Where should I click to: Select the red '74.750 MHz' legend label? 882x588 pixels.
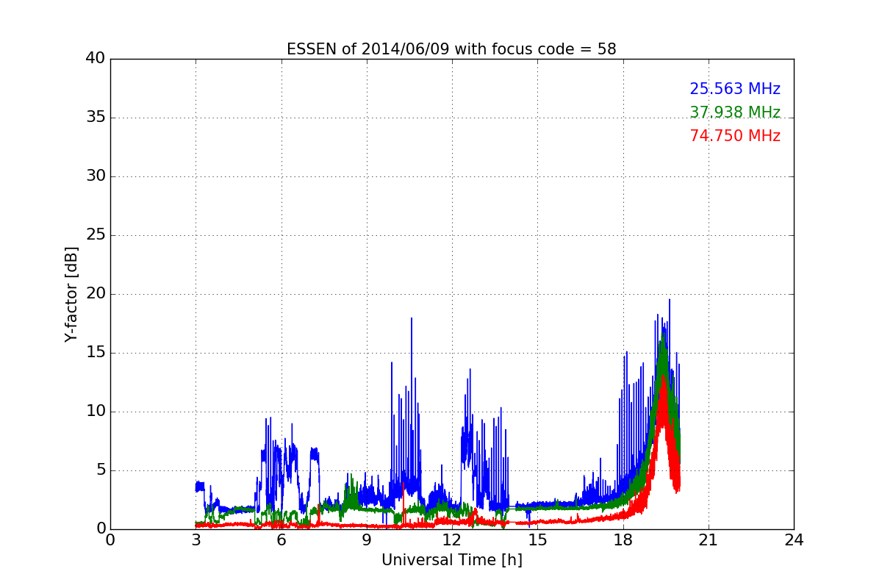click(735, 136)
